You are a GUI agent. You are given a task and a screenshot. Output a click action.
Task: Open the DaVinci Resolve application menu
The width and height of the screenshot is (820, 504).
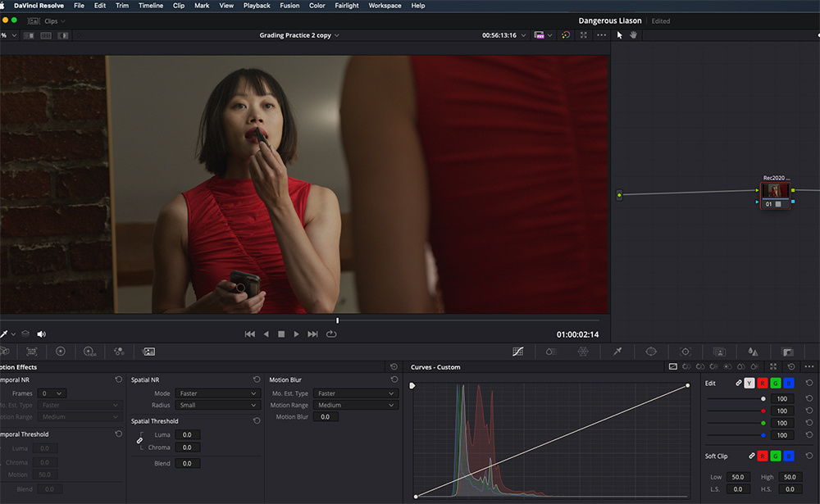click(39, 6)
